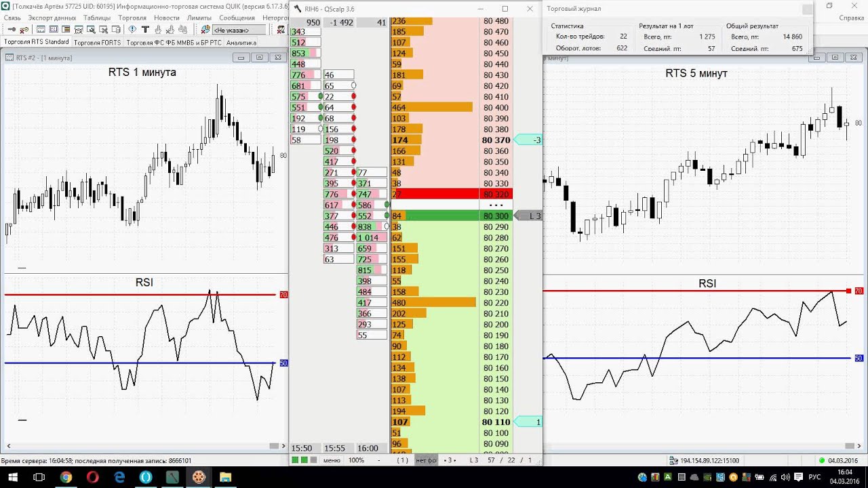This screenshot has height=488, width=868.
Task: Switch to Торговля ФС ФБ ММВБ и БР РТС tab
Action: click(x=174, y=42)
